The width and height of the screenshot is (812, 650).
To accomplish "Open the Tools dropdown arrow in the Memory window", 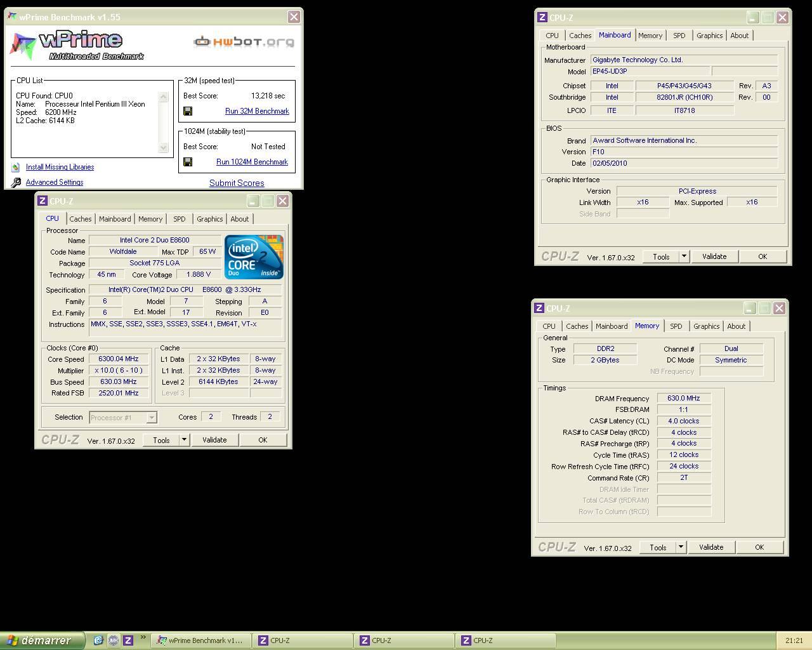I will [x=681, y=547].
